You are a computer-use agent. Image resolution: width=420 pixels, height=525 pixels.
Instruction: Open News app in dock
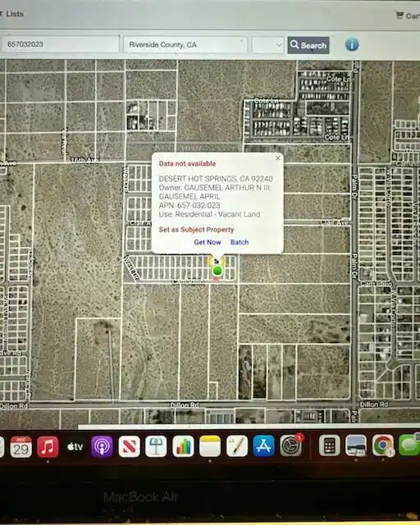tap(129, 446)
